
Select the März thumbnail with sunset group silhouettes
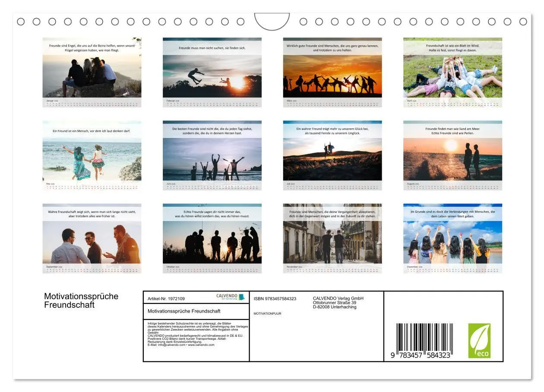[332, 72]
